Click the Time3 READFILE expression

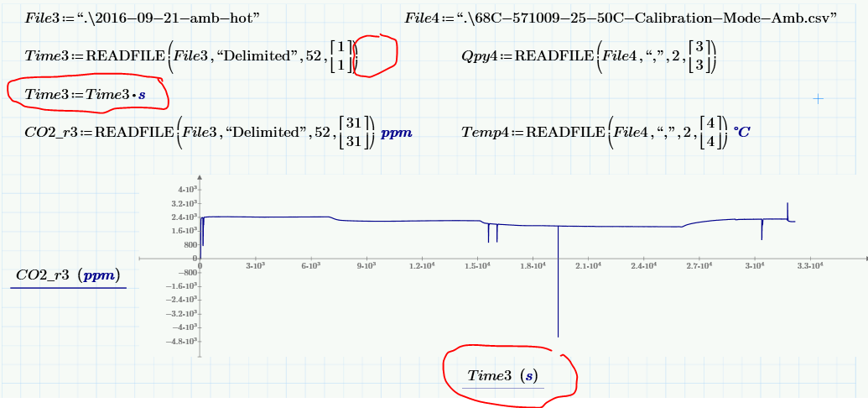[191, 56]
